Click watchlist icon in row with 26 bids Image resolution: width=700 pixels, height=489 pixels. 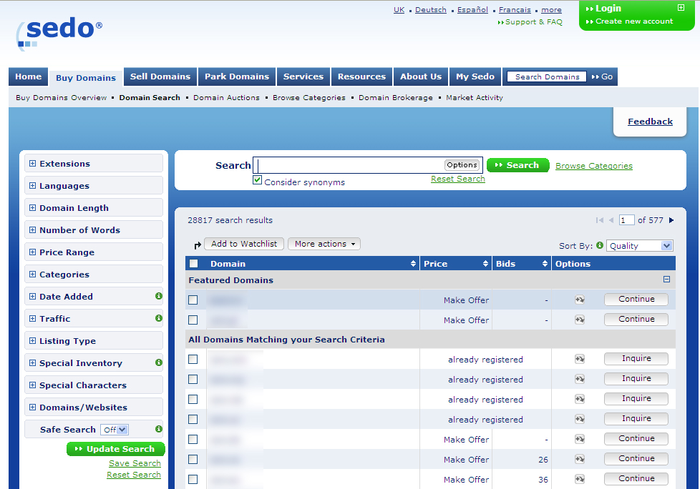tap(579, 459)
